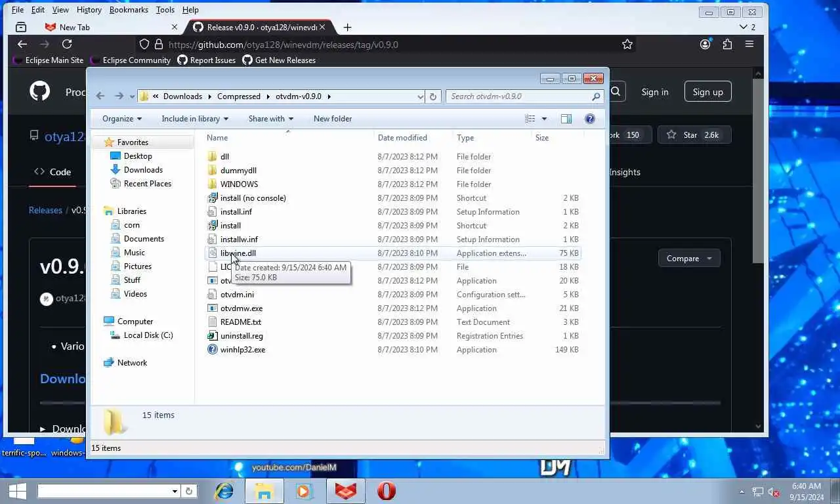
Task: Select the uninstall.reg file icon
Action: [x=212, y=336]
